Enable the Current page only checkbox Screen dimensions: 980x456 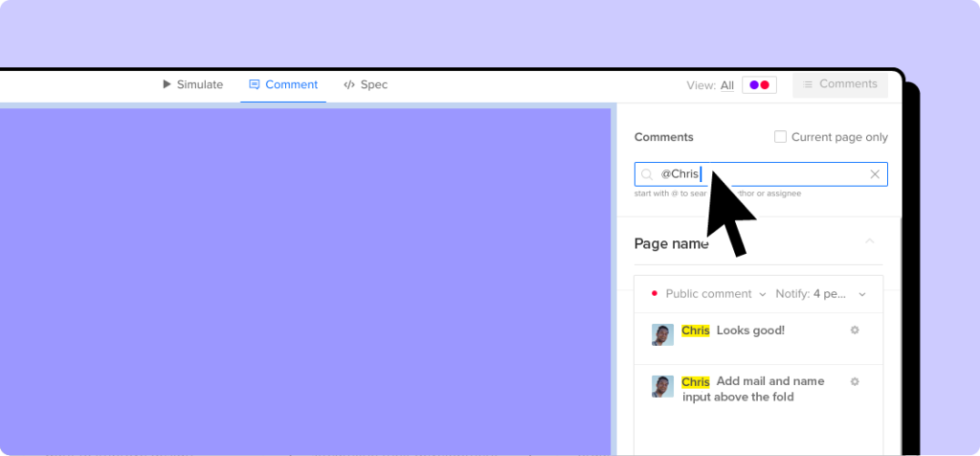[780, 137]
